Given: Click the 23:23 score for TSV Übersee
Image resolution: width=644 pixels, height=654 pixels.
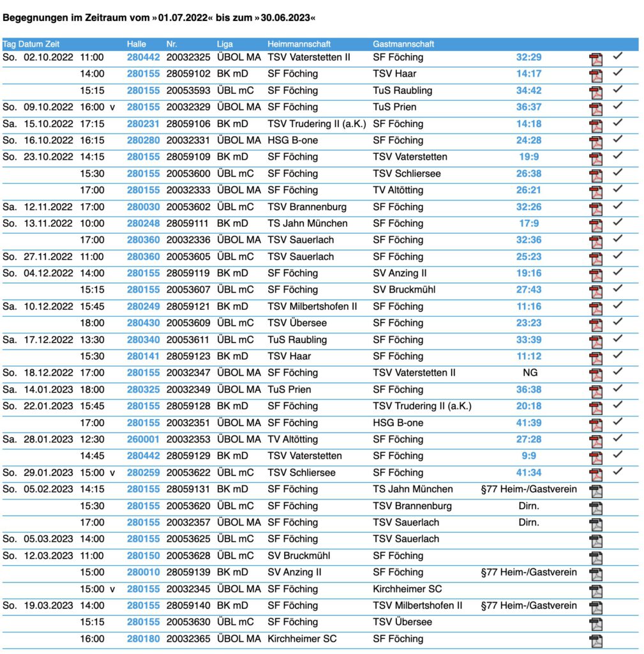Looking at the screenshot, I should (528, 323).
